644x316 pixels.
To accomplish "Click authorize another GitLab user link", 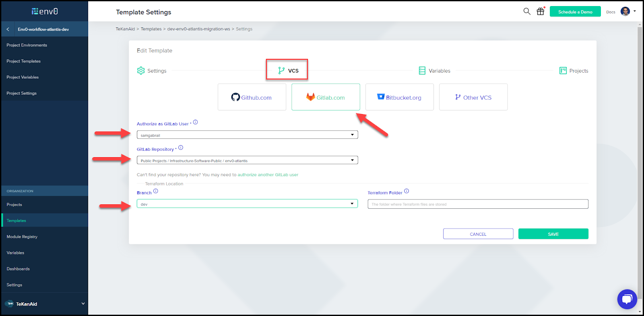I will (x=268, y=175).
